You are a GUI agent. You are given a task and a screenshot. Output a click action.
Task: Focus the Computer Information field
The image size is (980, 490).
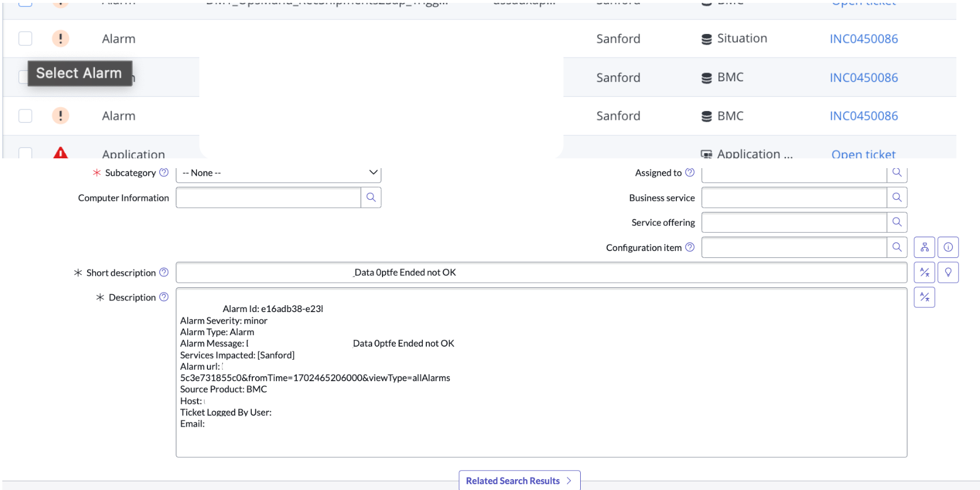coord(268,197)
